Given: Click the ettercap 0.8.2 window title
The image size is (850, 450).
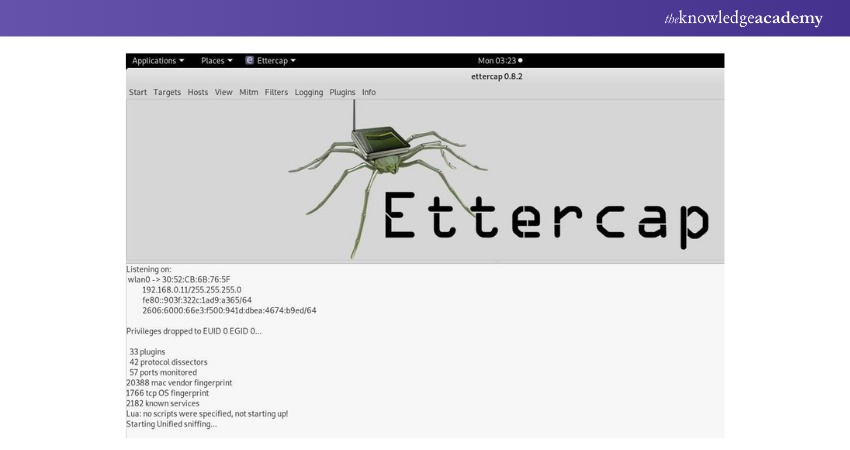Looking at the screenshot, I should pyautogui.click(x=497, y=76).
